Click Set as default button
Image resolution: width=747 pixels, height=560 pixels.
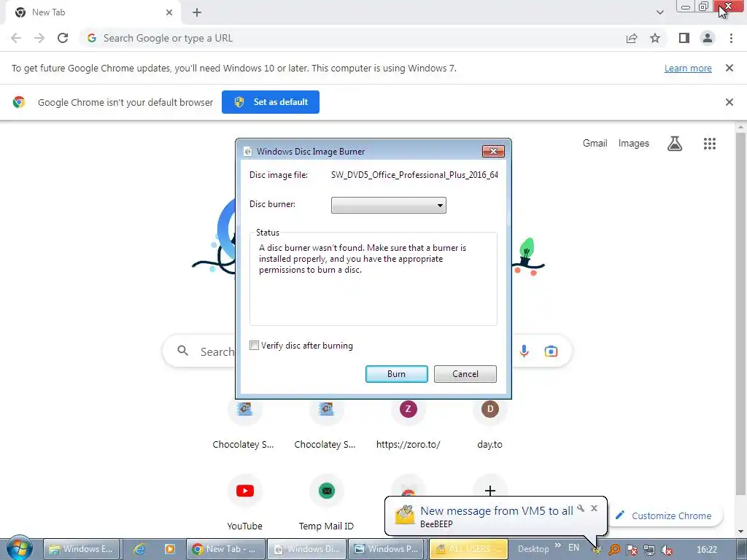(x=271, y=102)
